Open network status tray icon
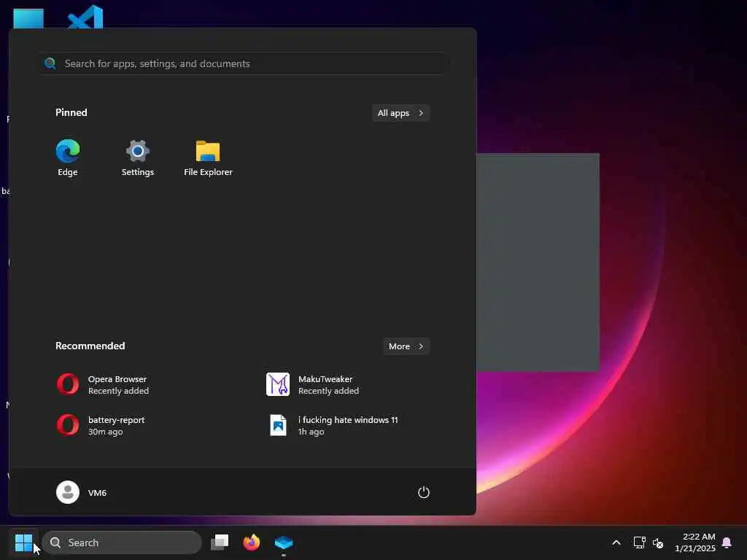 tap(639, 542)
